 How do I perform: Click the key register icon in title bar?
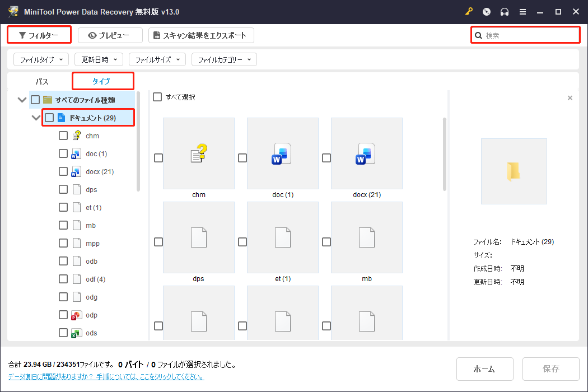point(469,12)
